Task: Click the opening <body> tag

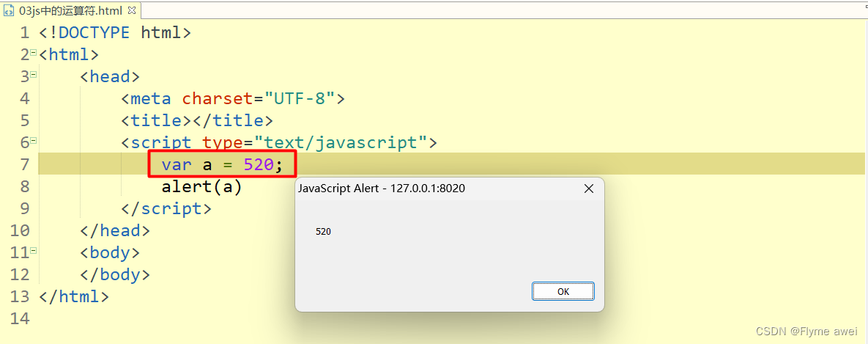Action: coord(110,252)
